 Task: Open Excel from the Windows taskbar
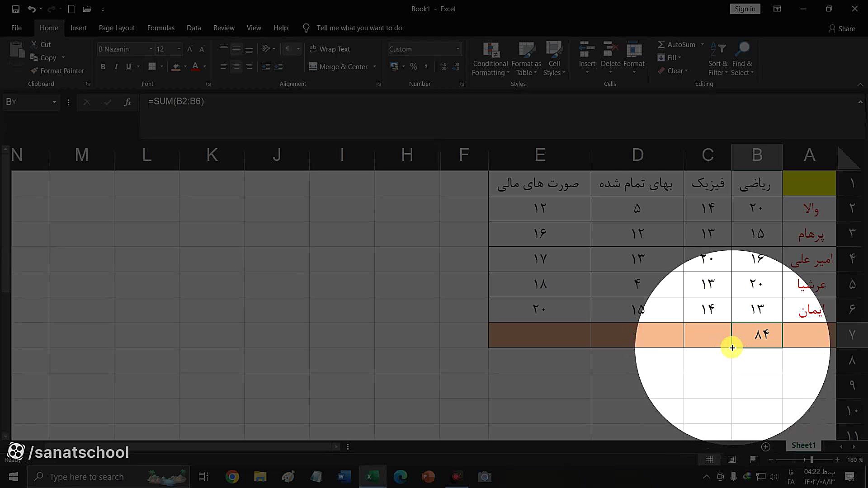point(373,477)
